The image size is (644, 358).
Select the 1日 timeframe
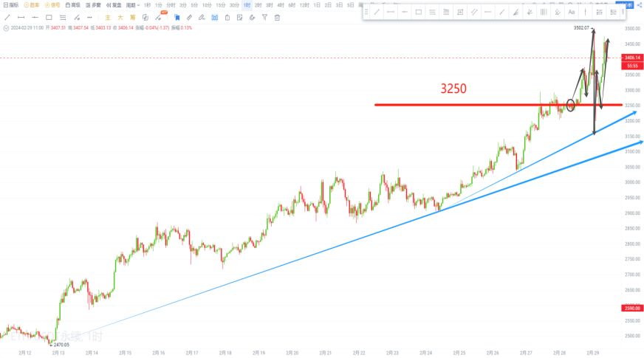click(x=317, y=5)
